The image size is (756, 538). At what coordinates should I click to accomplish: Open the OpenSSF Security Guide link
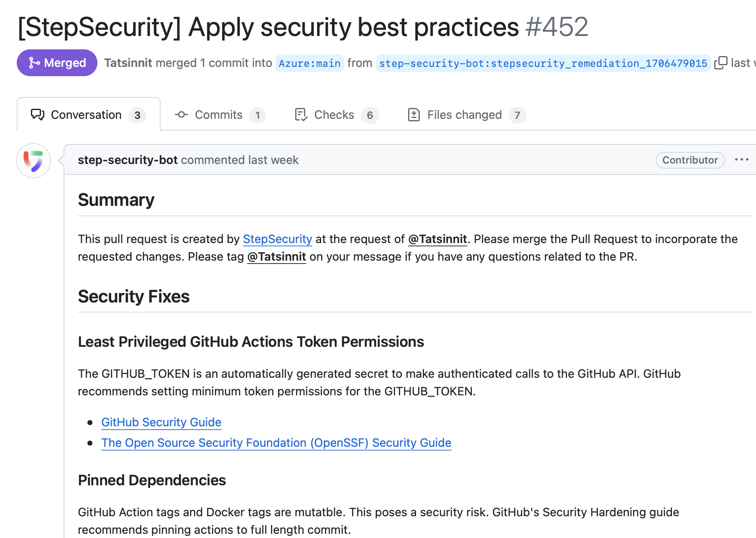coord(276,443)
